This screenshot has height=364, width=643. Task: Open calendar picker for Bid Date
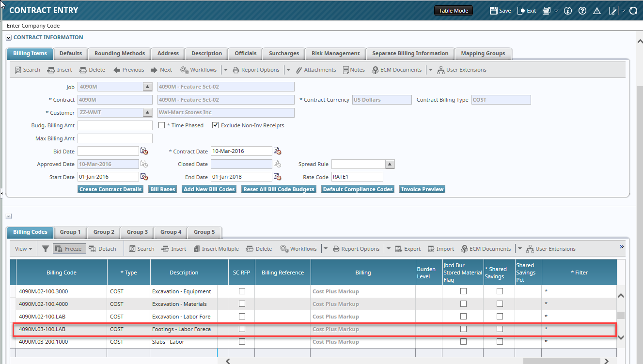(144, 151)
